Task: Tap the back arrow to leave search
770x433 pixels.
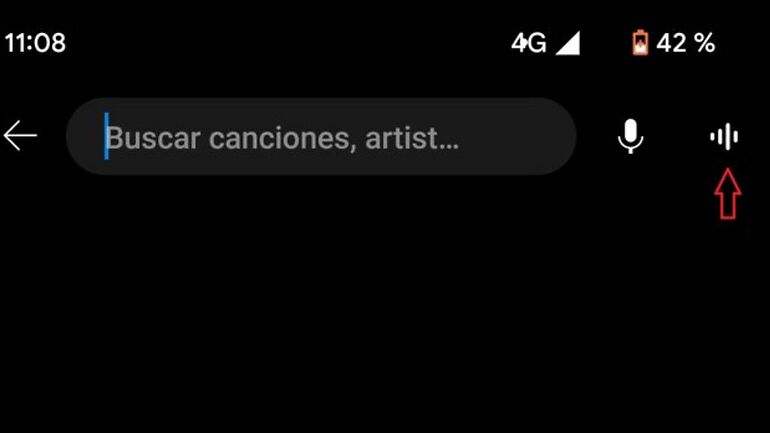Action: 20,135
